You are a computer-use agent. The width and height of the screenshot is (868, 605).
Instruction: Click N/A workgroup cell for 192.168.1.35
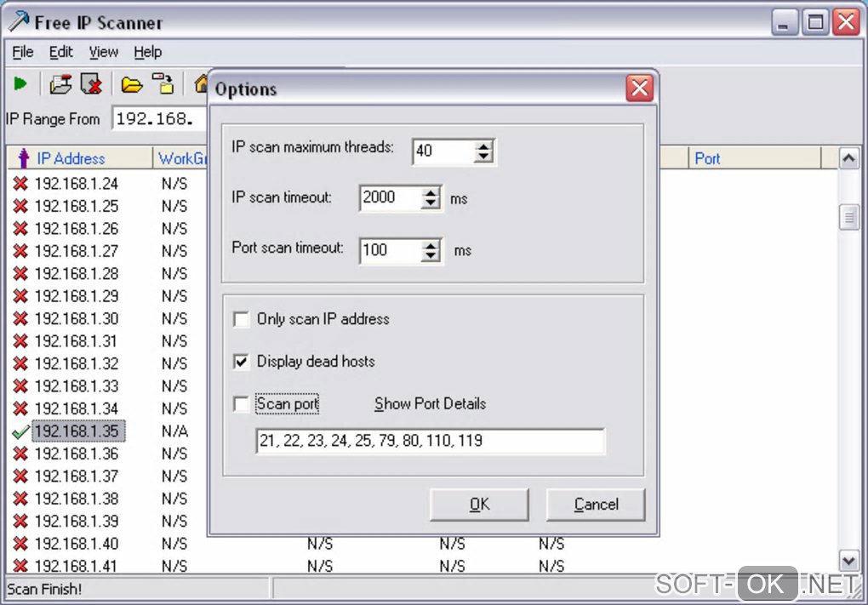click(175, 431)
